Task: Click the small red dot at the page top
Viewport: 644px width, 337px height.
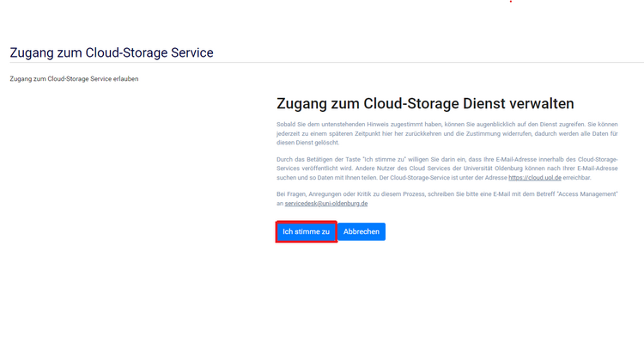Action: (511, 1)
